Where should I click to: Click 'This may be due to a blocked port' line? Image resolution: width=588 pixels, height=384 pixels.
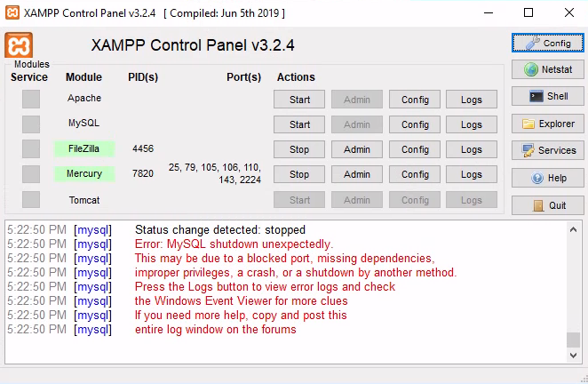pyautogui.click(x=285, y=259)
